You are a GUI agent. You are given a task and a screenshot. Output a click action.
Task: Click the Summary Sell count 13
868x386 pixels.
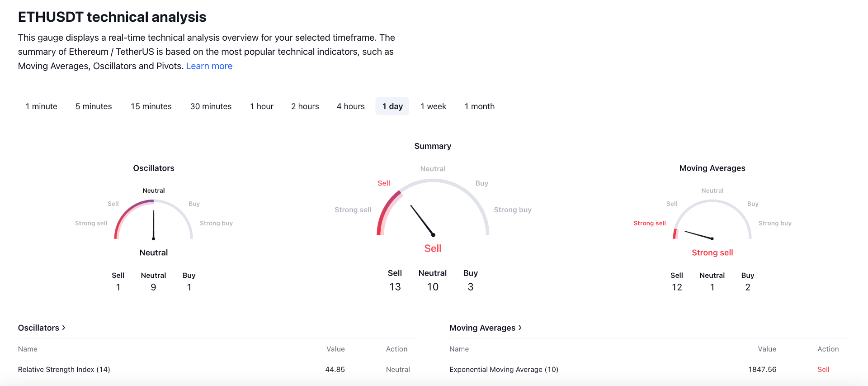pyautogui.click(x=395, y=287)
